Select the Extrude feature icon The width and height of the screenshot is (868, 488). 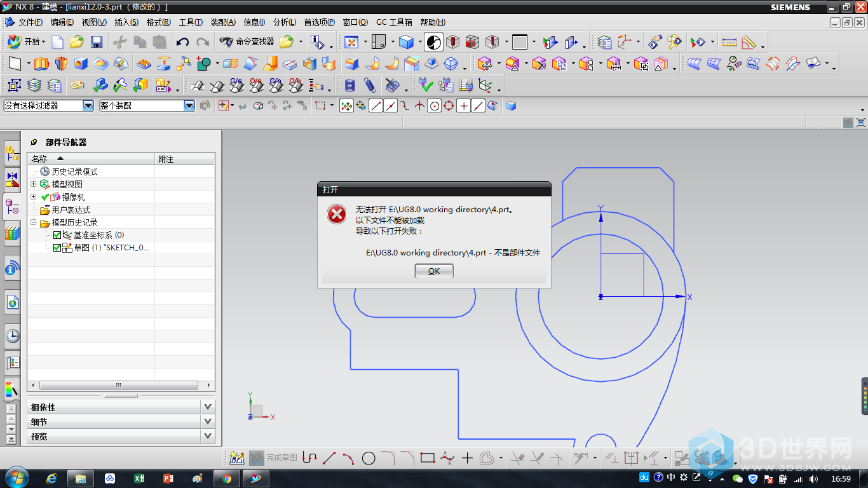coord(41,64)
